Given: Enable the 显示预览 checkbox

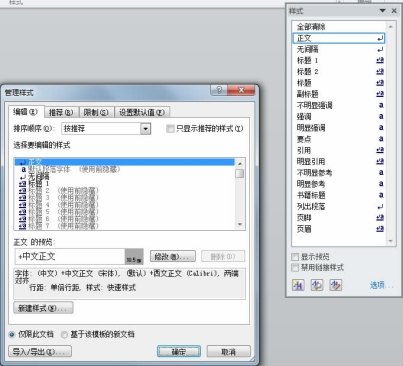Looking at the screenshot, I should pos(295,257).
